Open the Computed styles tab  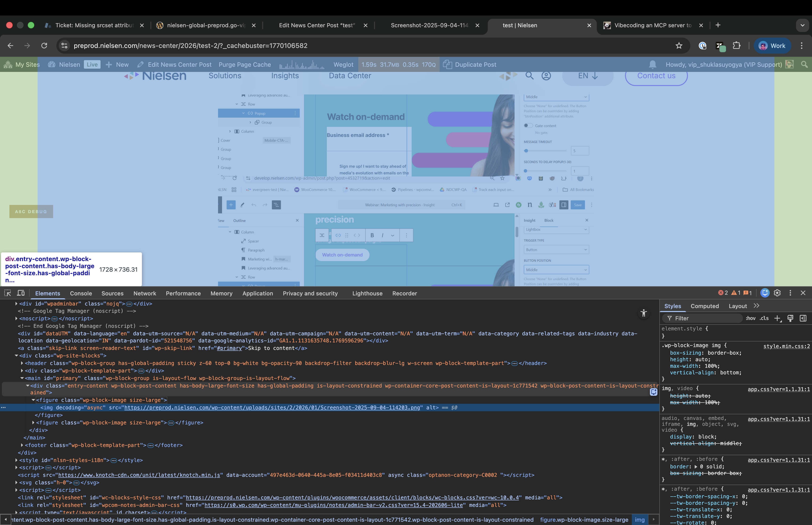704,306
